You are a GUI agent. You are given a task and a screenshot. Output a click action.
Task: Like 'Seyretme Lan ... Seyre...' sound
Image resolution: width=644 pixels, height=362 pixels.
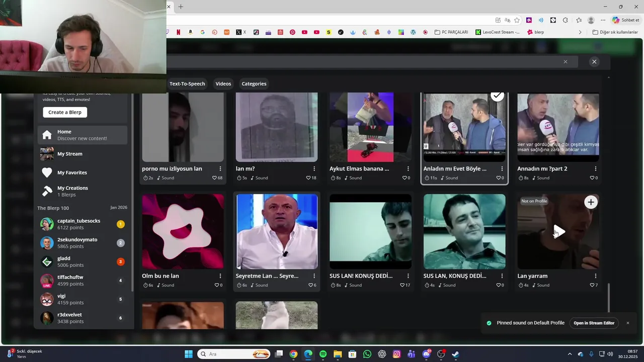tap(310, 285)
